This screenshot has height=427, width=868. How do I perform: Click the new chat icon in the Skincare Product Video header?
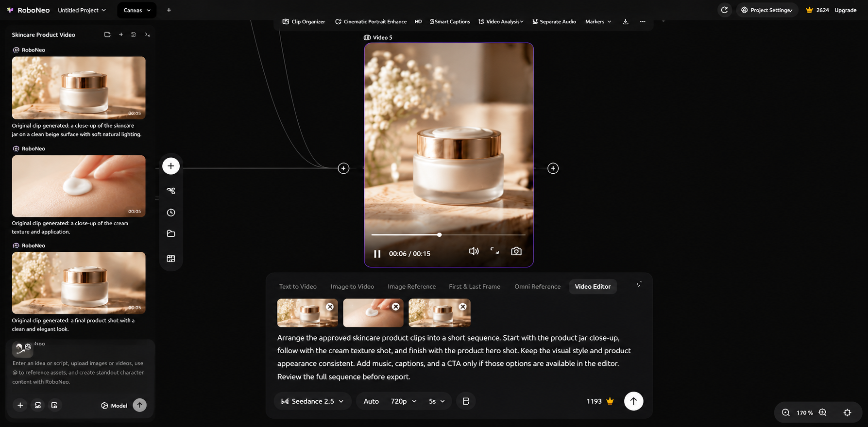point(107,34)
